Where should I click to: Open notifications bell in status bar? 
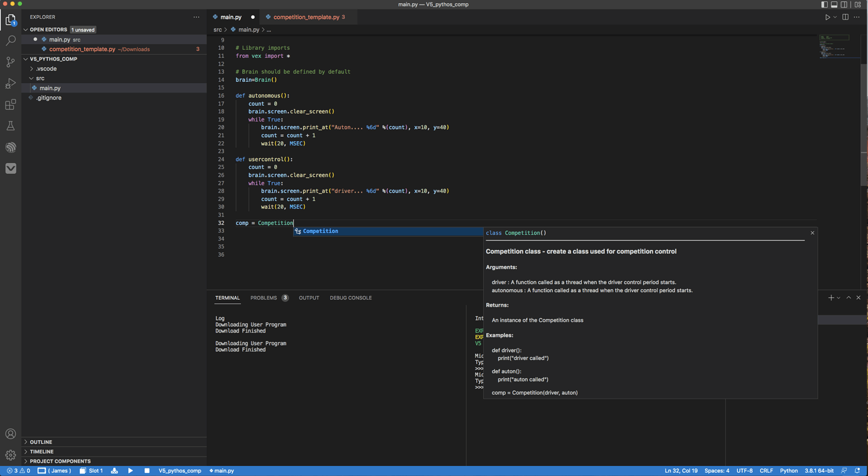pos(857,471)
